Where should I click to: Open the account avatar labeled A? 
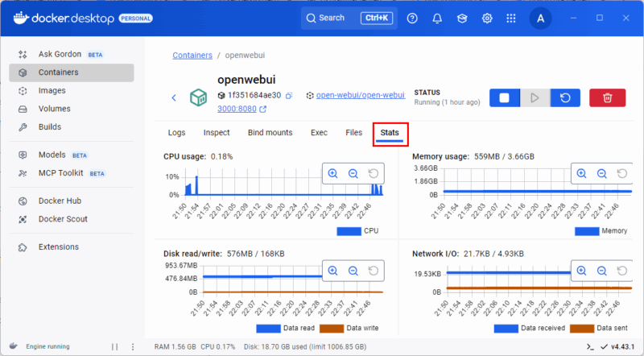pyautogui.click(x=540, y=18)
